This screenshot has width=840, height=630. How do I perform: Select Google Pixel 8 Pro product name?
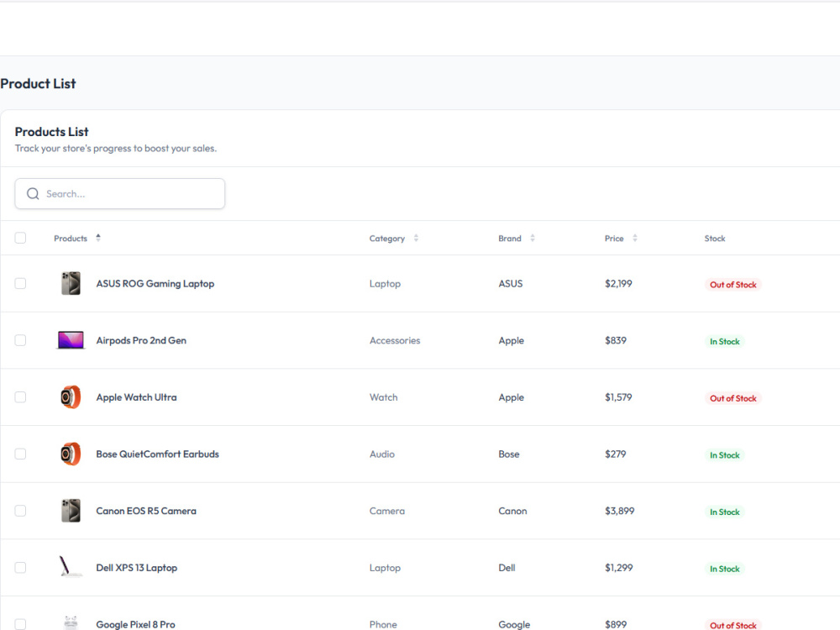[135, 624]
